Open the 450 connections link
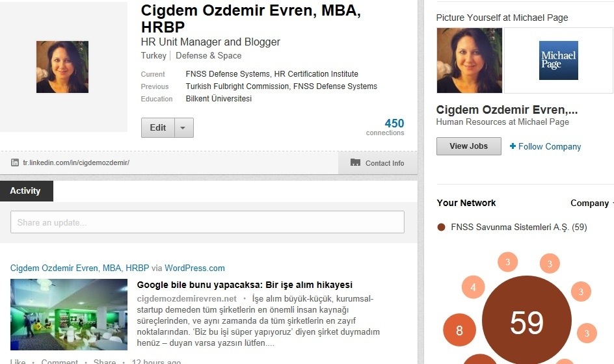614x364 pixels. click(394, 123)
